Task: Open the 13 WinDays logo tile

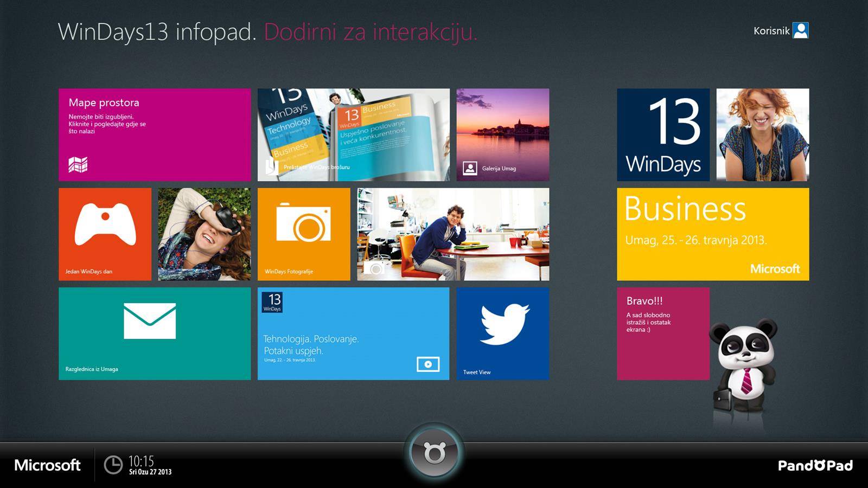Action: point(663,134)
